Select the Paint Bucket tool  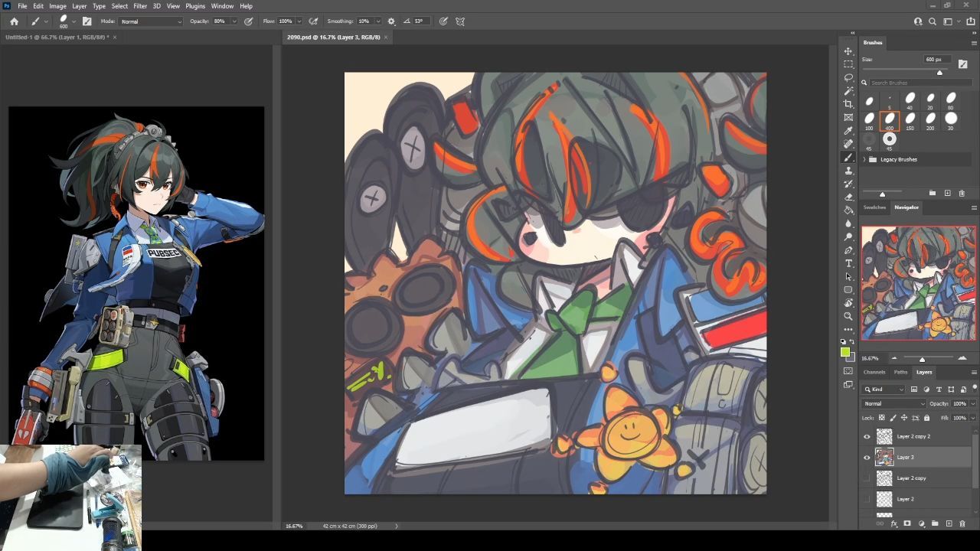click(848, 210)
